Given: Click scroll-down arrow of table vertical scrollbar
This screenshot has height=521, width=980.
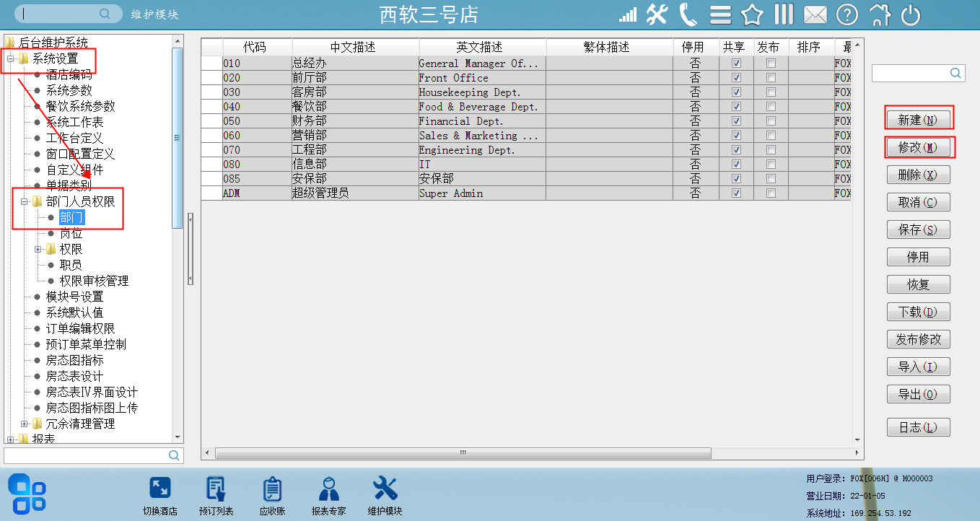Looking at the screenshot, I should (x=858, y=440).
